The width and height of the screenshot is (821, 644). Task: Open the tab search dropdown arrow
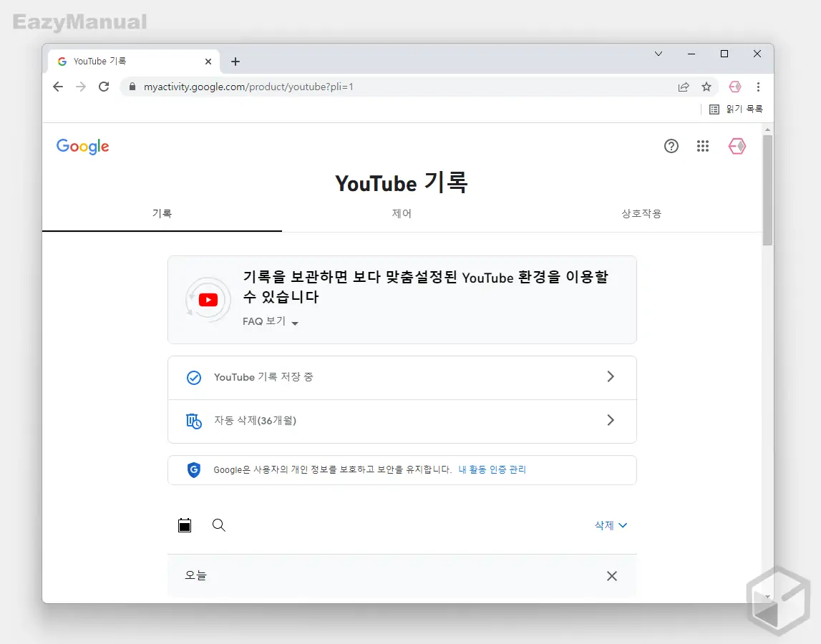659,54
